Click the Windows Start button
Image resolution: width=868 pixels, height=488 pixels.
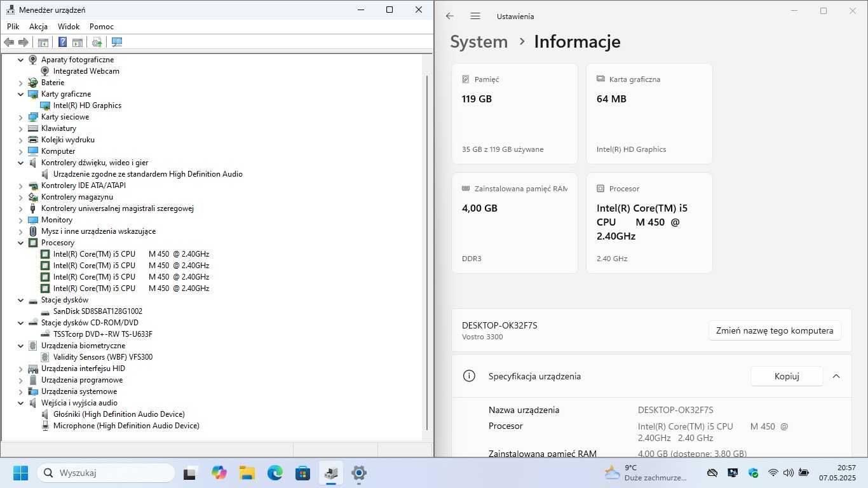coord(20,473)
